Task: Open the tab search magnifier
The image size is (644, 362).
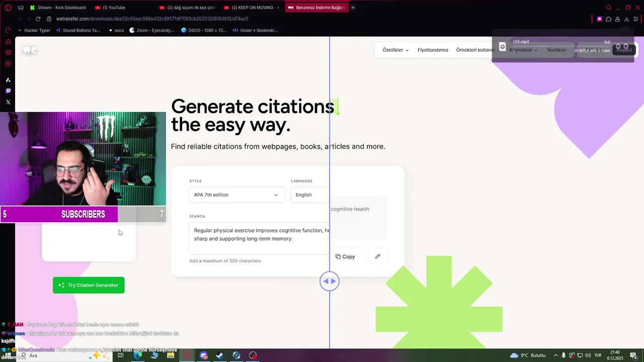Action: pos(608,8)
